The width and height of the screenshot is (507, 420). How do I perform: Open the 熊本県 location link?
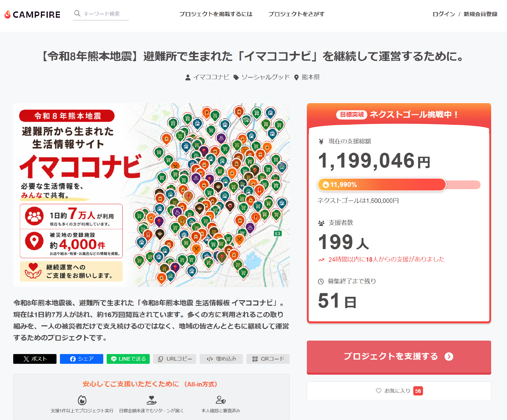tap(311, 77)
